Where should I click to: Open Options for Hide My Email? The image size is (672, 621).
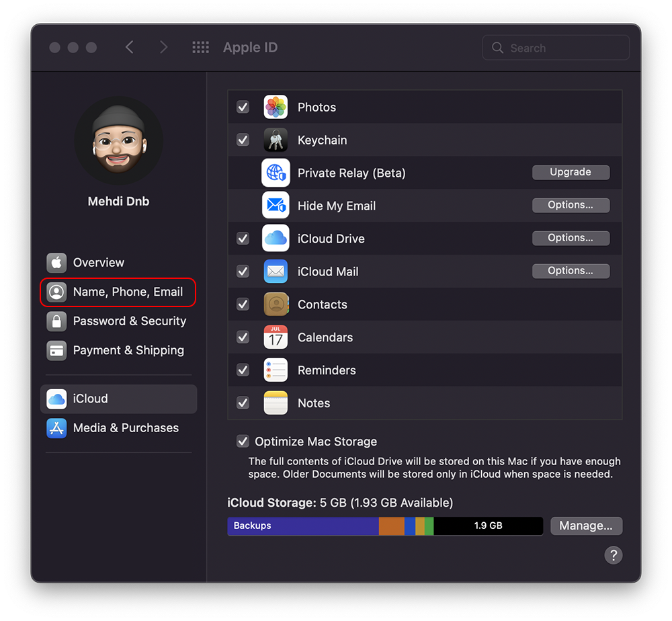tap(571, 205)
